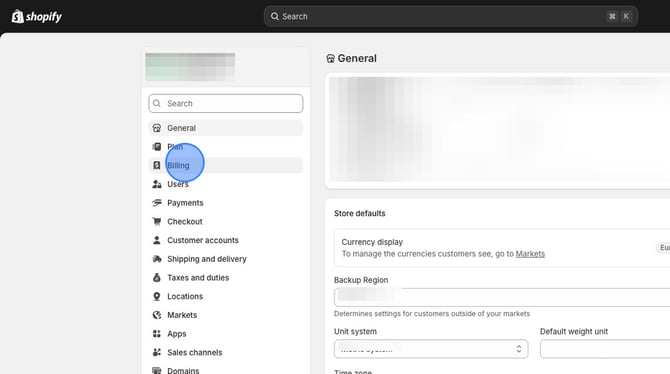Click the Domains icon in sidebar
The image size is (670, 374).
[157, 371]
